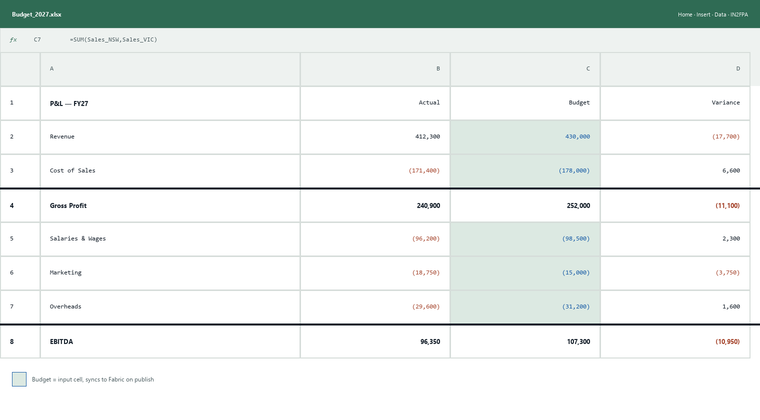The image size is (760, 420).
Task: Select EBITDA actual 96,350
Action: [375, 342]
